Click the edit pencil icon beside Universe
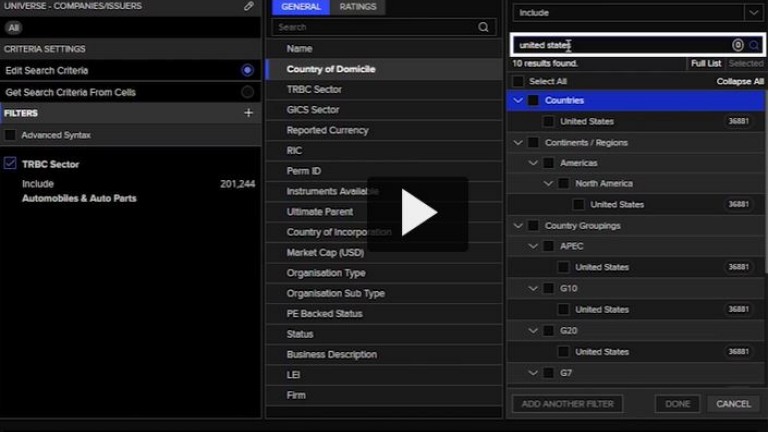The image size is (768, 432). (x=248, y=6)
